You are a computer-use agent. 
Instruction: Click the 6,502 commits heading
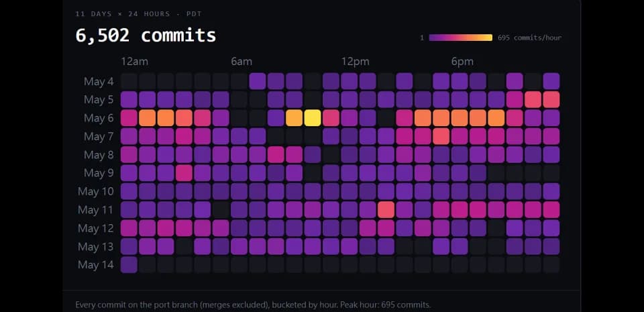tap(146, 36)
